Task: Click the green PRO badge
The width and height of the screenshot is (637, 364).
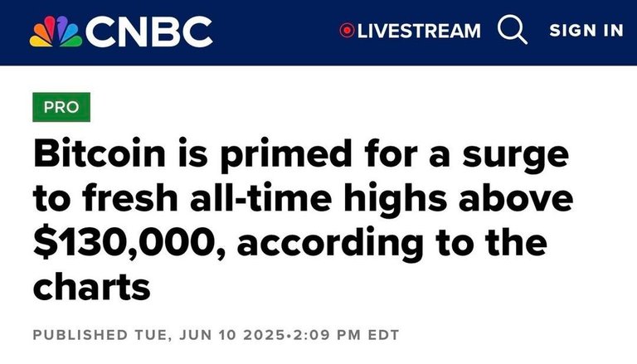Action: coord(61,107)
